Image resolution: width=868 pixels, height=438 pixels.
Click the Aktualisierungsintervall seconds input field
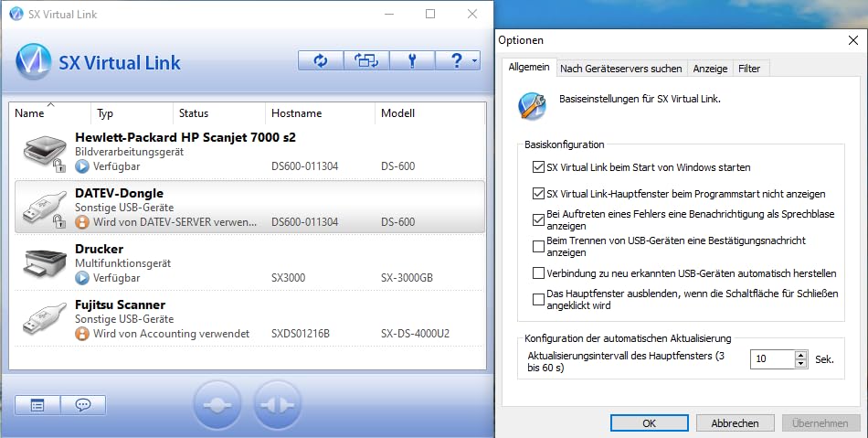(771, 359)
